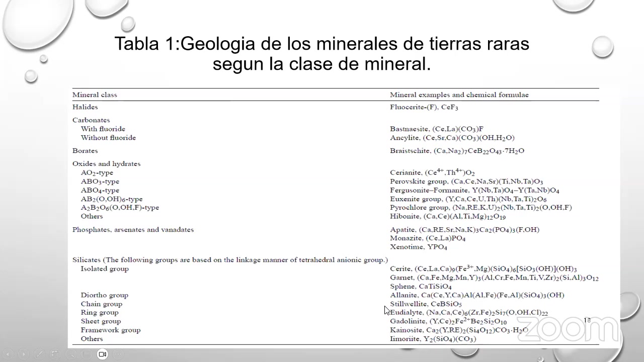Click the 'ABO3-type' subclass
The image size is (644, 362).
pos(100,182)
